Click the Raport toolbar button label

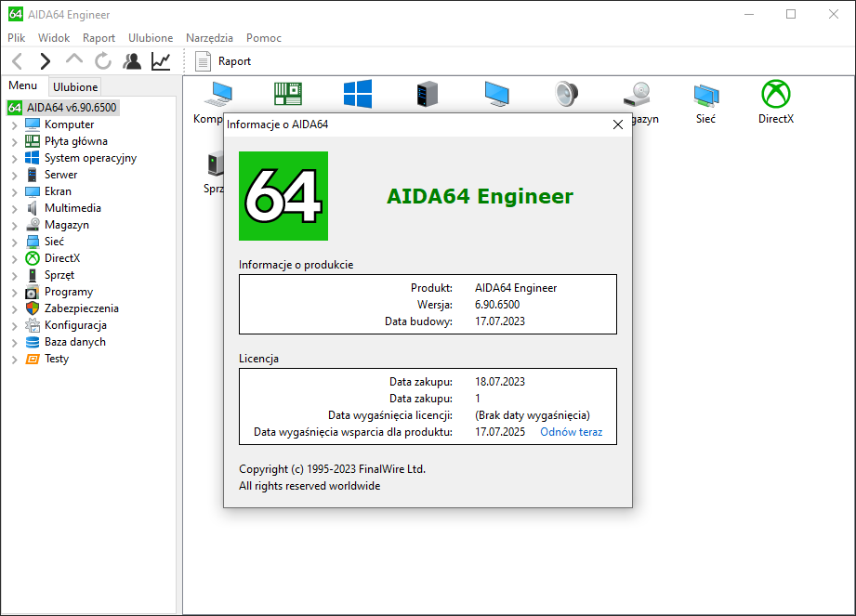coord(235,61)
